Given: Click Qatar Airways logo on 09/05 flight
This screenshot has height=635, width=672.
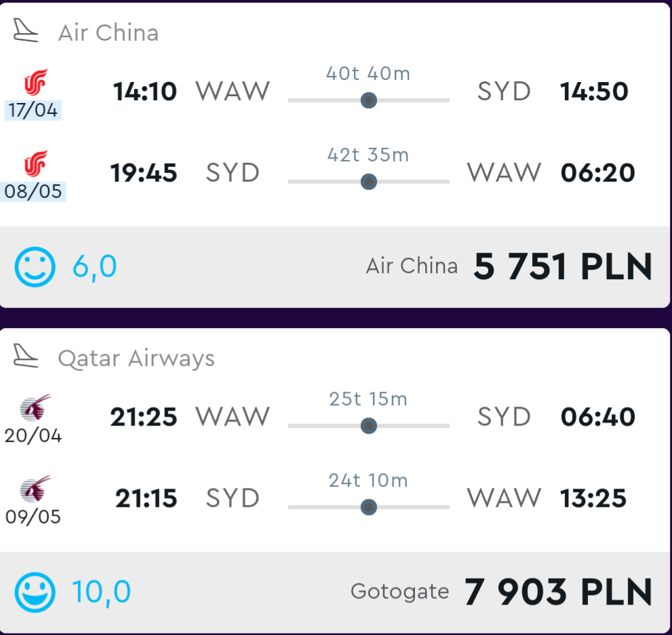Looking at the screenshot, I should (35, 488).
